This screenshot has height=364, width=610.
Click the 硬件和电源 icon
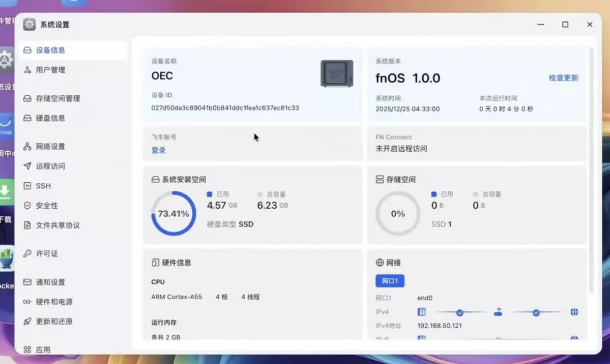pyautogui.click(x=27, y=302)
